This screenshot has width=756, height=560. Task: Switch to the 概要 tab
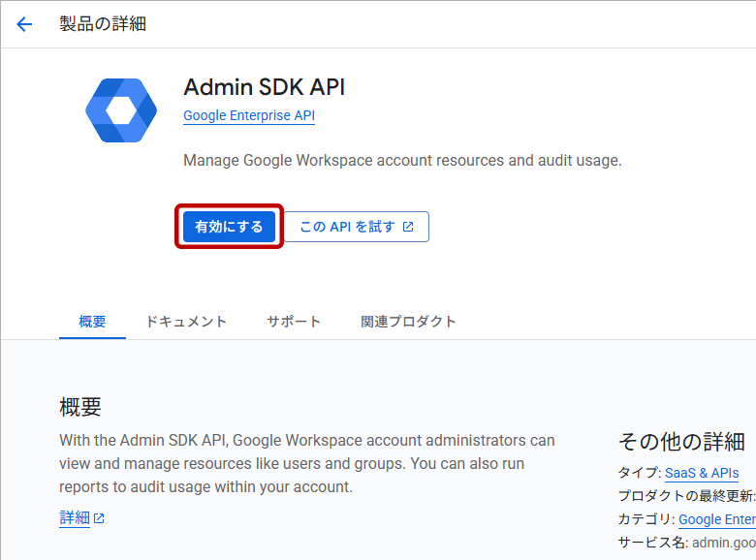(92, 322)
